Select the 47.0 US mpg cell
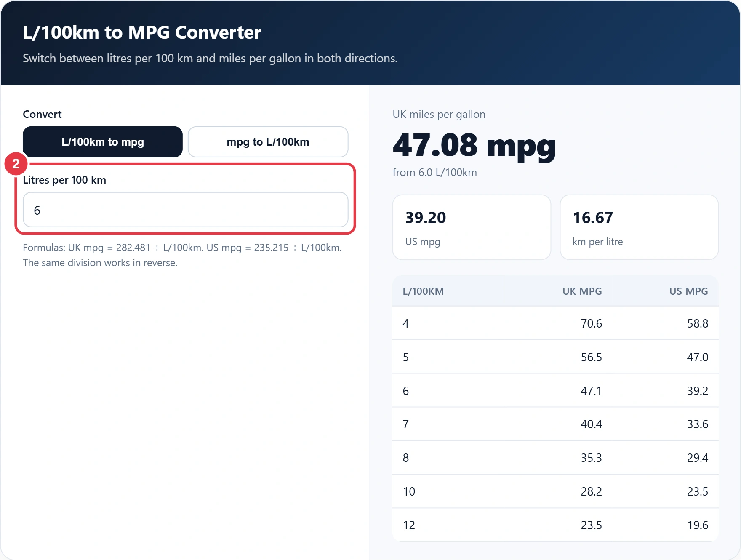This screenshot has width=741, height=560. click(698, 357)
